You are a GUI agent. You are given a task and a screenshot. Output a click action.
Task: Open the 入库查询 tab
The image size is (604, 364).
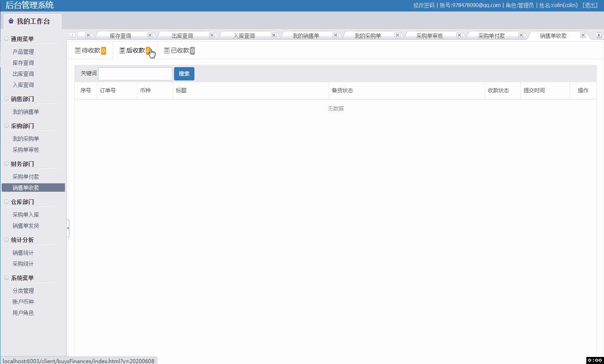244,35
